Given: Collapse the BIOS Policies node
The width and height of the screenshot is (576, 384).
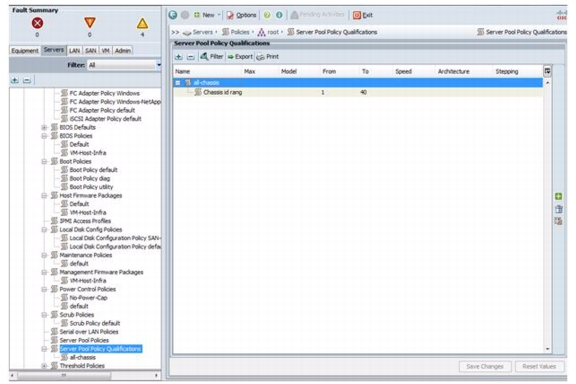Looking at the screenshot, I should point(44,136).
